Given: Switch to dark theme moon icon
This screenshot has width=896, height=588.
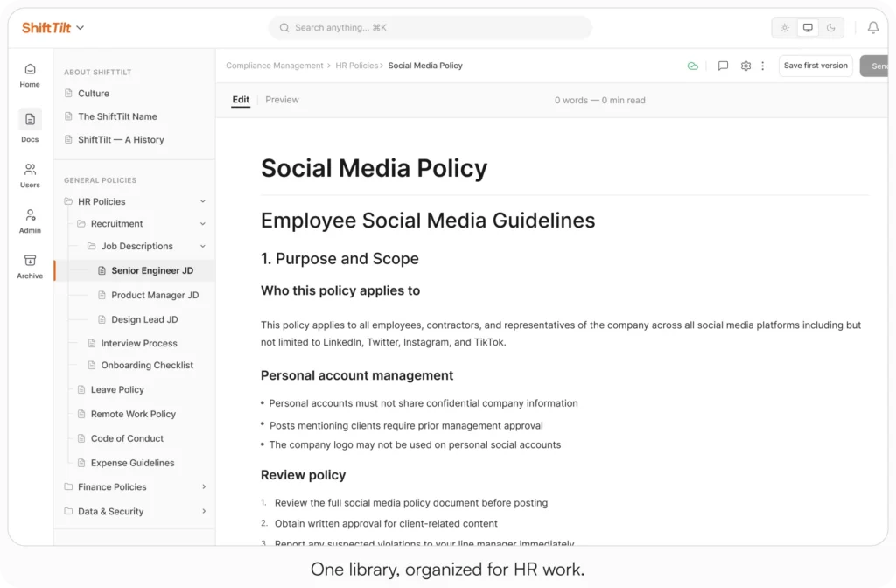Looking at the screenshot, I should click(831, 27).
